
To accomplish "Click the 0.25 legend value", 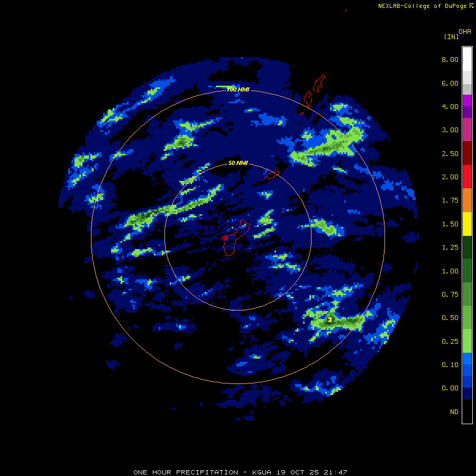I will 450,342.
